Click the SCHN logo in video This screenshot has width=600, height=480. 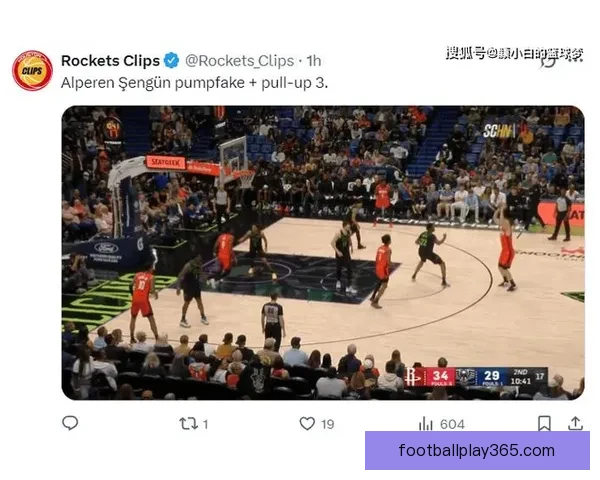(499, 131)
